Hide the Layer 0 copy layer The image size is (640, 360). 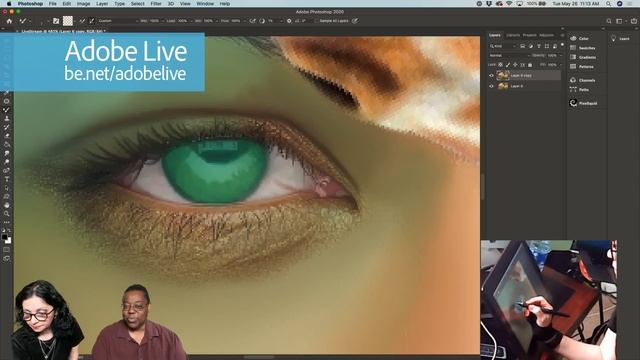point(491,76)
